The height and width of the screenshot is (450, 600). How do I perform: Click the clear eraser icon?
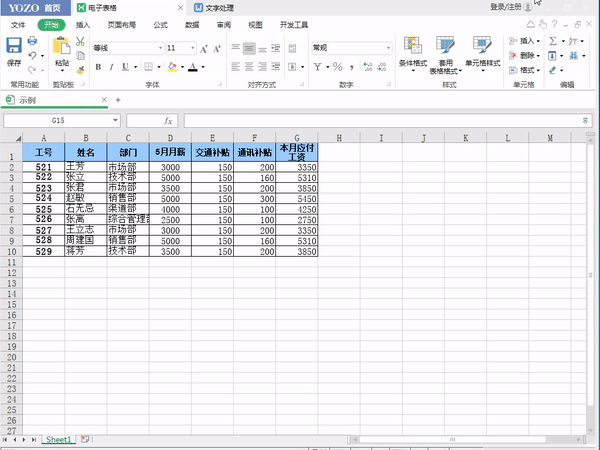coord(553,70)
